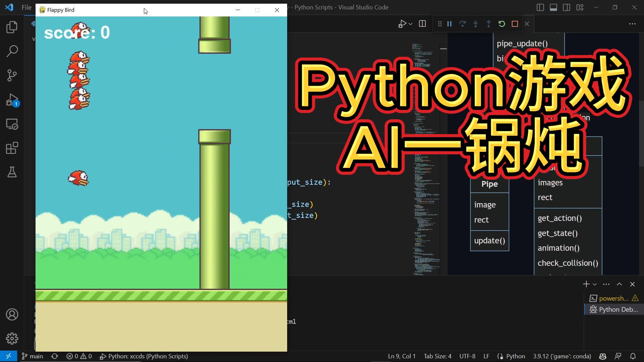Open the new terminal launch profile dropdown
The image size is (644, 362).
[x=595, y=284]
